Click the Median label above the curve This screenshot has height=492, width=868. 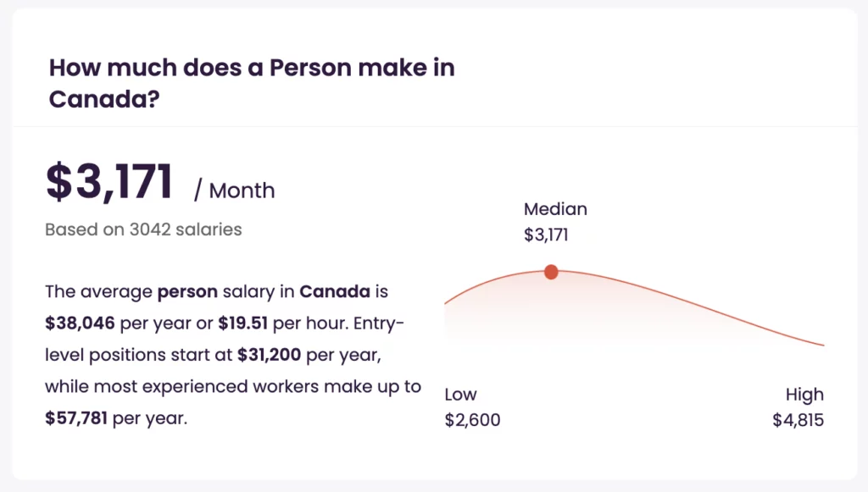555,209
